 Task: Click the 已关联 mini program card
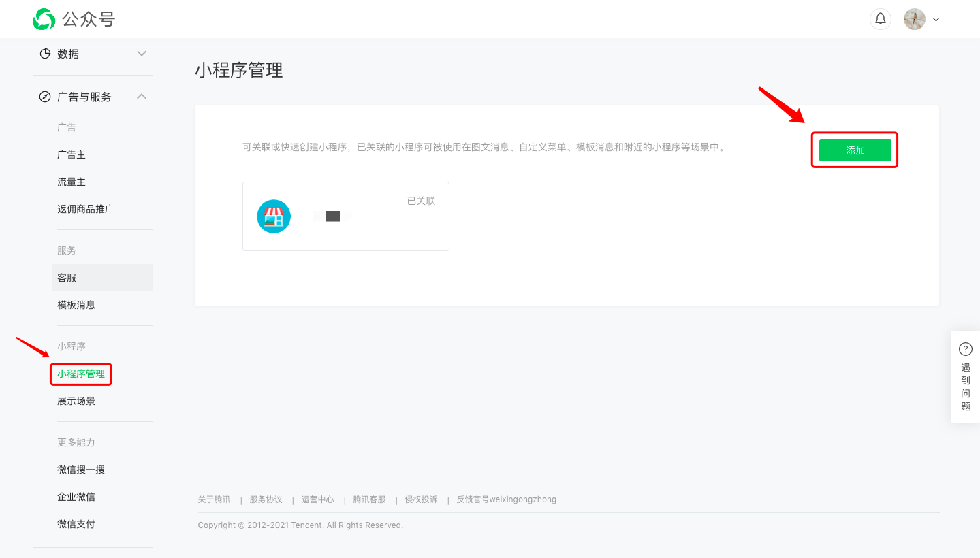click(345, 216)
